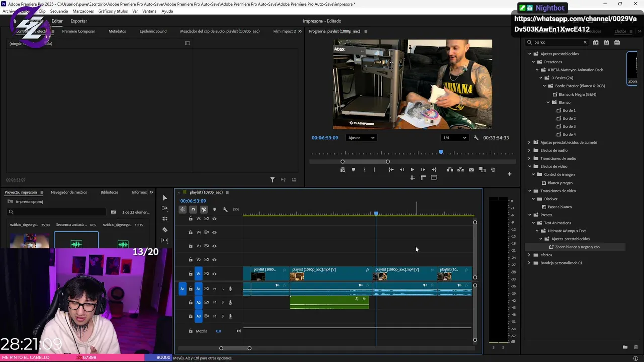The width and height of the screenshot is (644, 362).
Task: Open the Secuencia menu
Action: (x=59, y=11)
